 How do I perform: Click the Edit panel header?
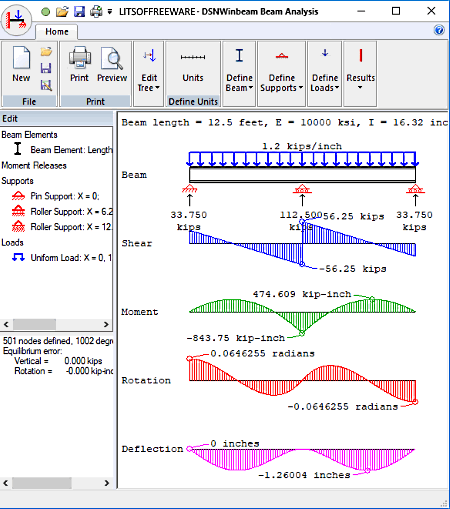coord(57,119)
